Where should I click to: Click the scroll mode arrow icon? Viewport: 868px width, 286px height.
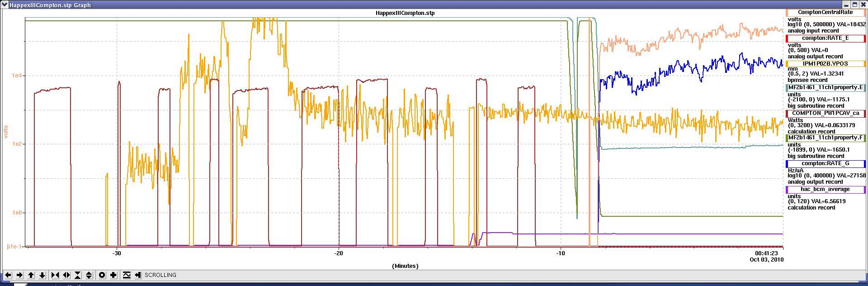coord(138,275)
